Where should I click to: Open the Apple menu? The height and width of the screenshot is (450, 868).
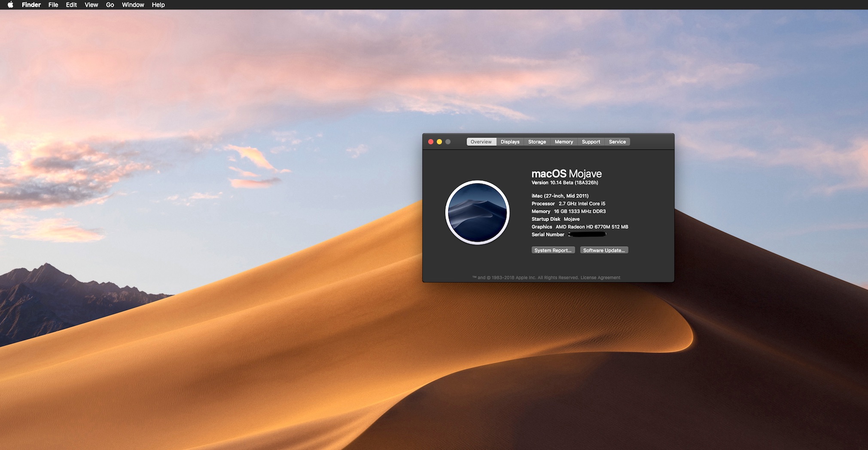coord(10,5)
